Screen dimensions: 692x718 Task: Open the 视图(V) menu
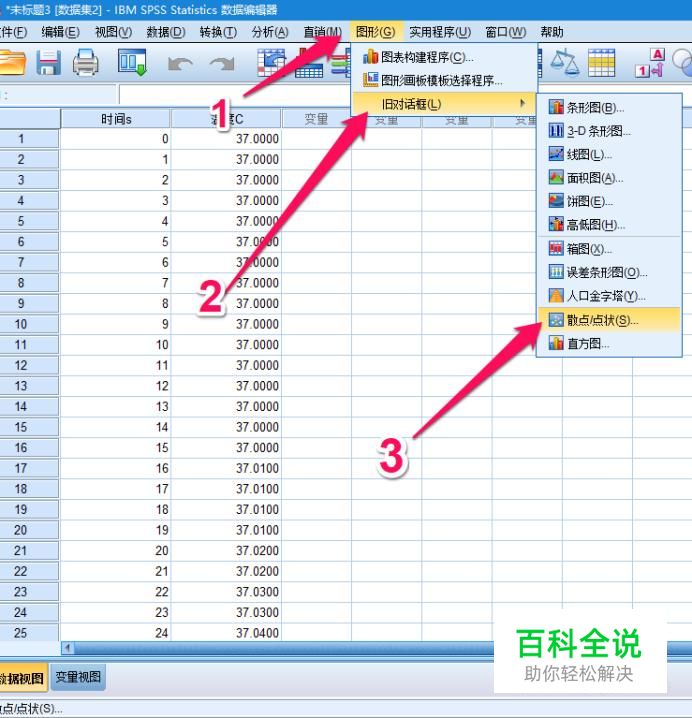tap(113, 32)
